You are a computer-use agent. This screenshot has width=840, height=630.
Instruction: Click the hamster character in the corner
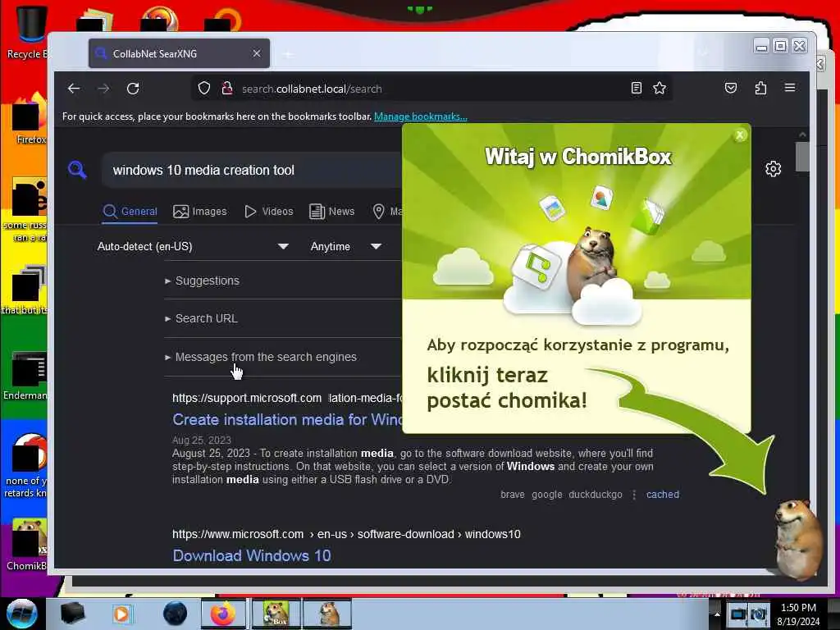coord(798,538)
